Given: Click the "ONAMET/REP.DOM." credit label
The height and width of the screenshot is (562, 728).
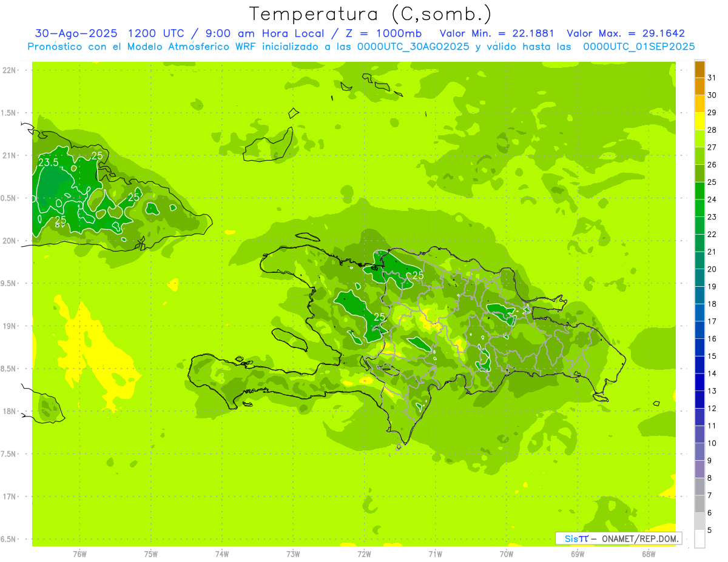Looking at the screenshot, I should click(639, 538).
